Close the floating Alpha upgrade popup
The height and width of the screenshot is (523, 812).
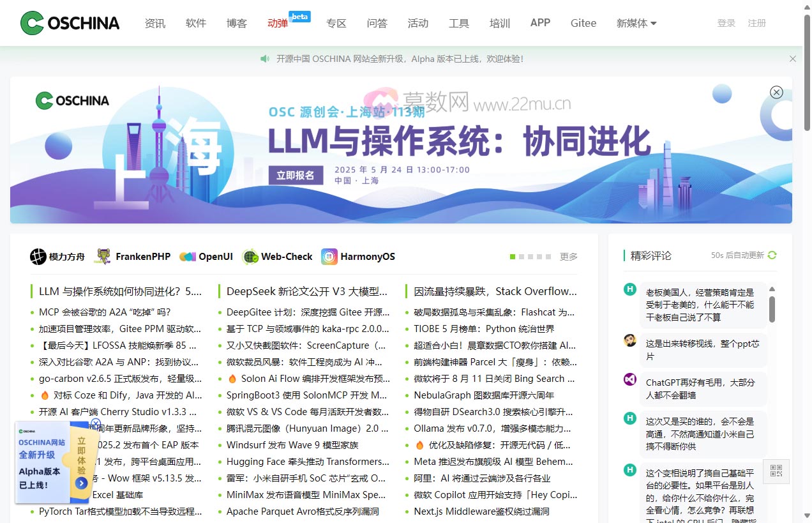point(96,423)
